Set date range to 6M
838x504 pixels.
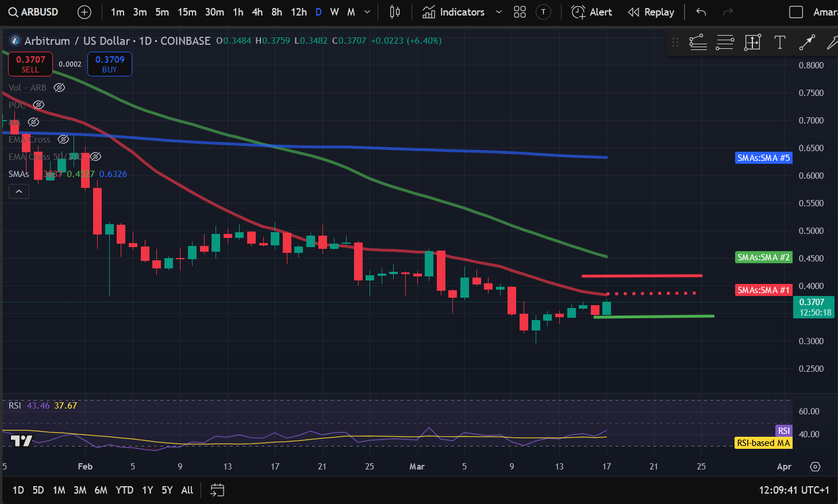pos(101,490)
